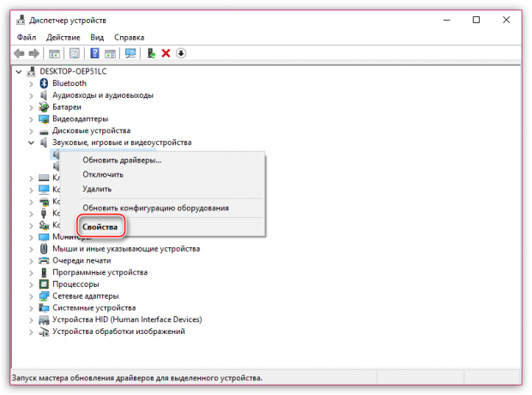Choose Отключить in the context menu
532x395 pixels.
pos(103,174)
